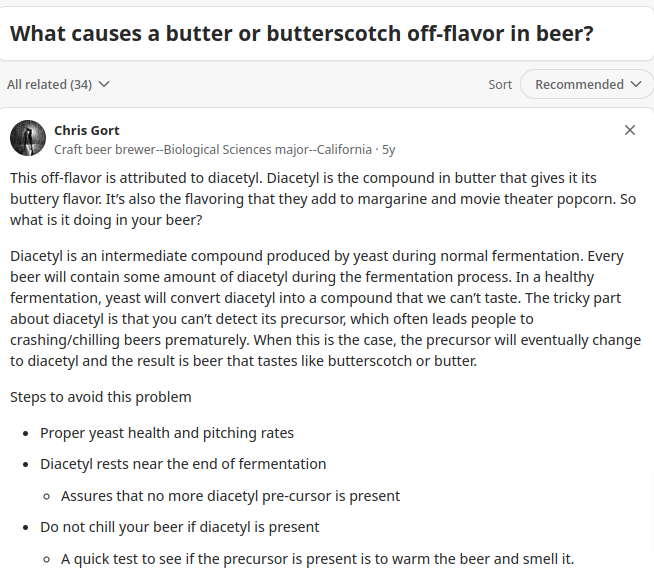Select bullet 'Proper yeast health and pitching rates'
The height and width of the screenshot is (584, 654).
pyautogui.click(x=167, y=433)
